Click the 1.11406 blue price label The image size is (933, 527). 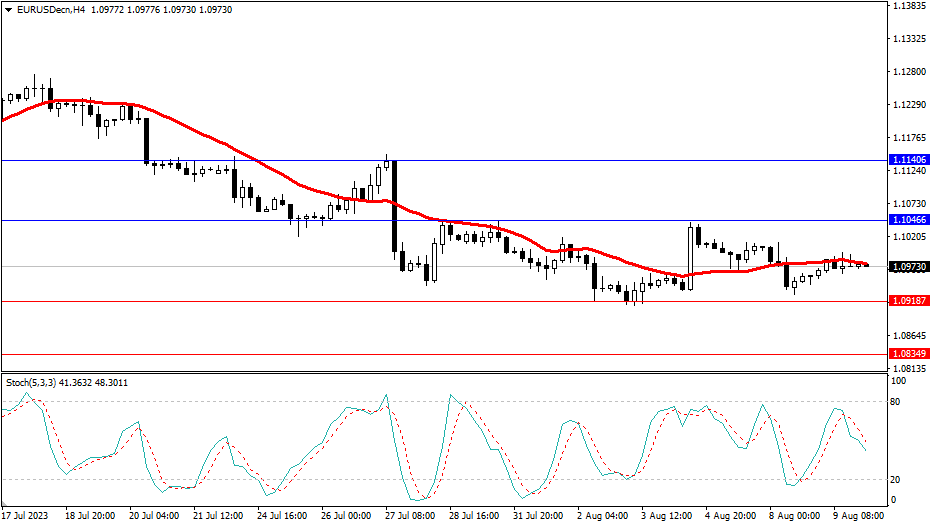[x=908, y=160]
